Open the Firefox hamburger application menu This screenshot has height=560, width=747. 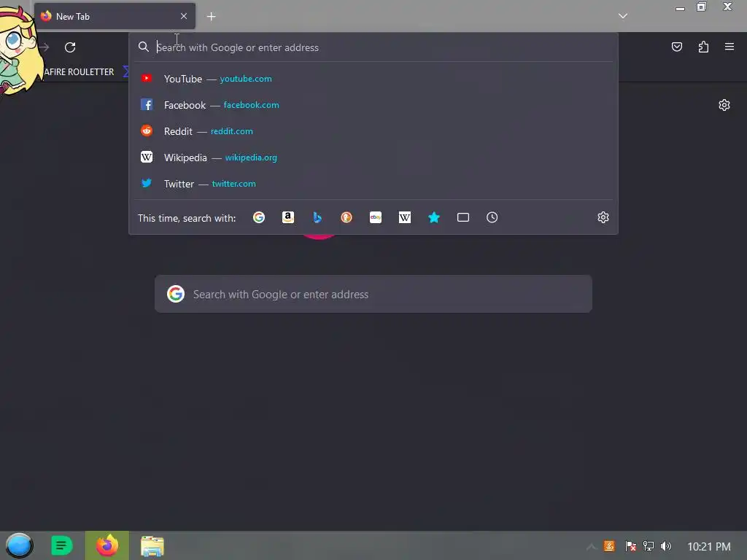(729, 47)
